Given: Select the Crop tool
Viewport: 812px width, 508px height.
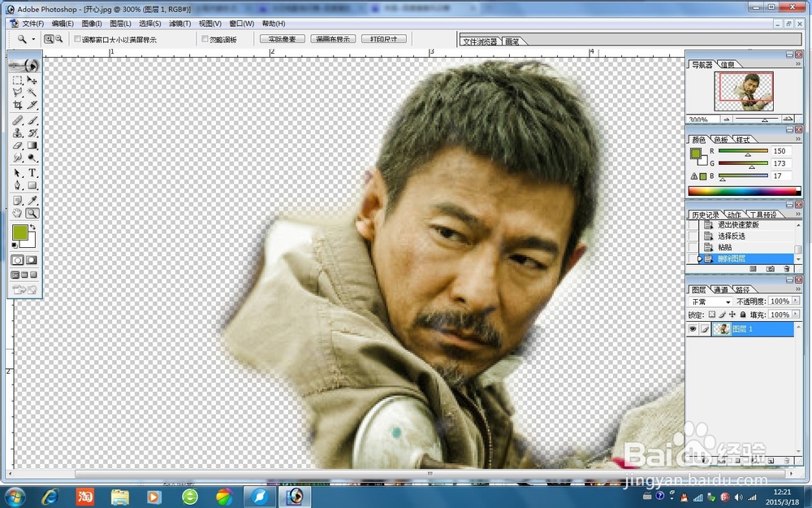Looking at the screenshot, I should pos(18,105).
